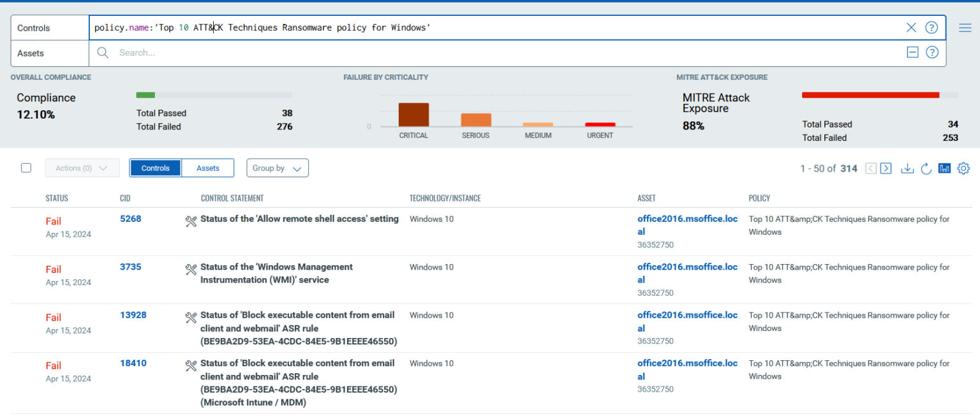Collapse the Assets search row
Viewport: 980px width, 419px height.
(912, 53)
